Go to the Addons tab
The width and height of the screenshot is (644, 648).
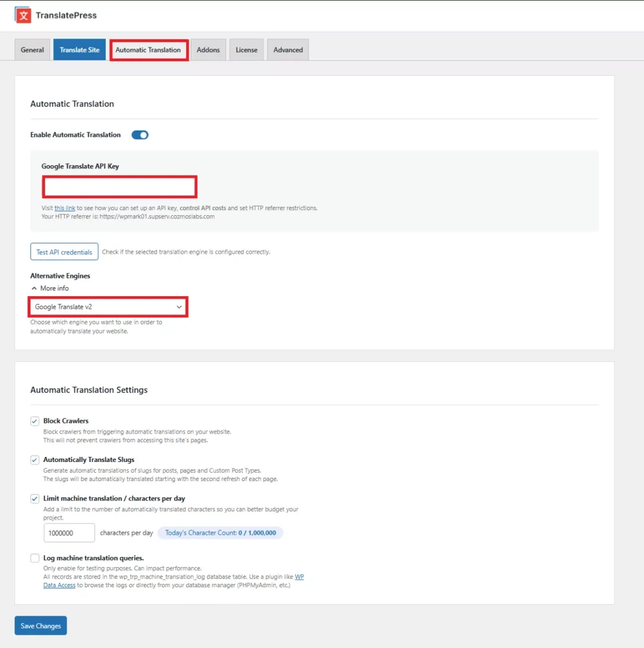pyautogui.click(x=208, y=50)
